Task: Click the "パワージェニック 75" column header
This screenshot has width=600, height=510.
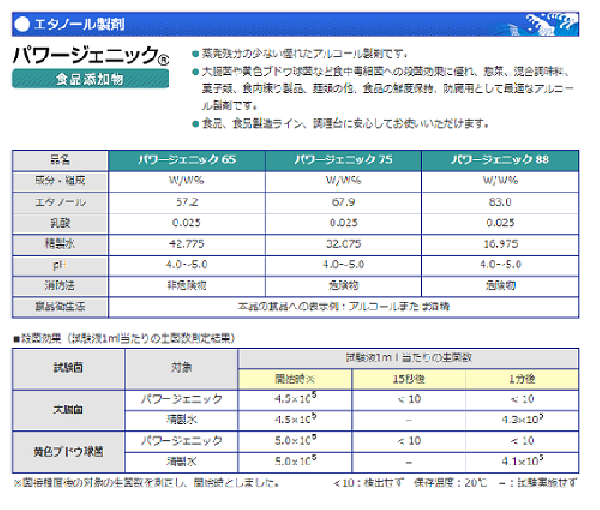Action: 343,160
